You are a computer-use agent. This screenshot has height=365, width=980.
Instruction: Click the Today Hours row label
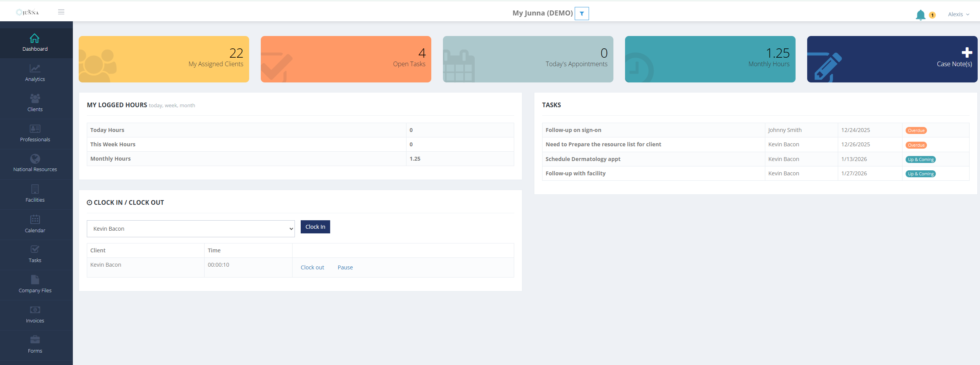pyautogui.click(x=107, y=130)
